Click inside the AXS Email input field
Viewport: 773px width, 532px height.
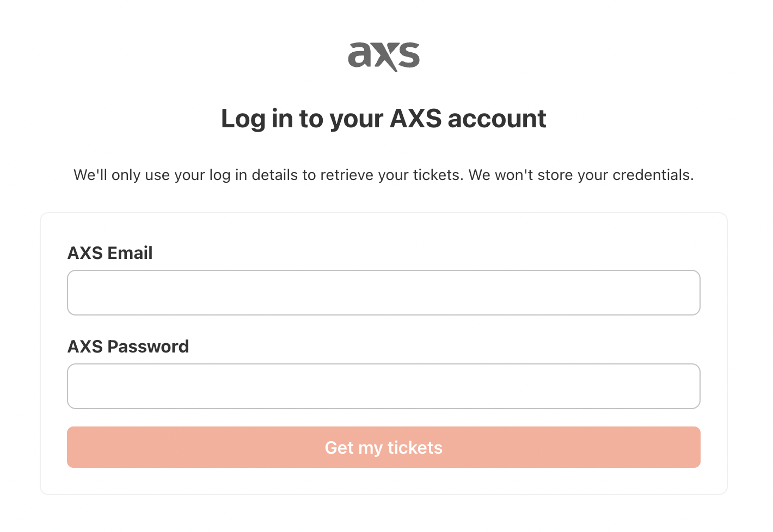coord(383,292)
